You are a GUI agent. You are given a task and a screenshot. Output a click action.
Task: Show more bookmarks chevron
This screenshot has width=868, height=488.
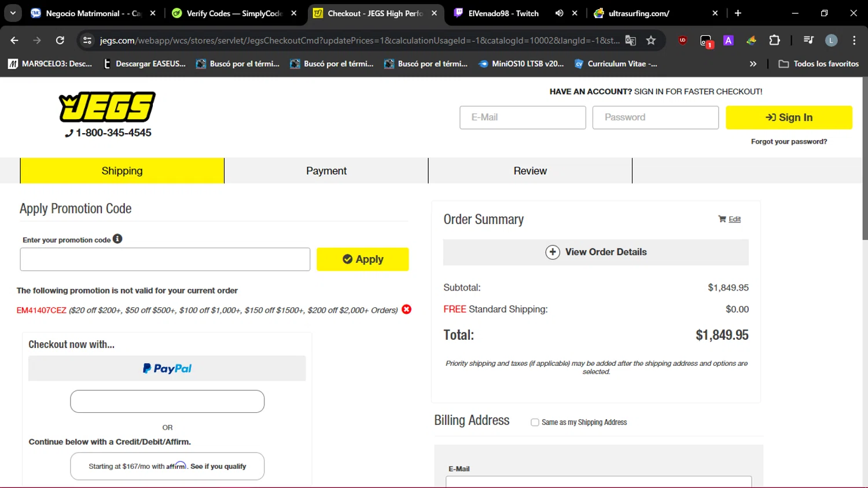click(x=753, y=64)
